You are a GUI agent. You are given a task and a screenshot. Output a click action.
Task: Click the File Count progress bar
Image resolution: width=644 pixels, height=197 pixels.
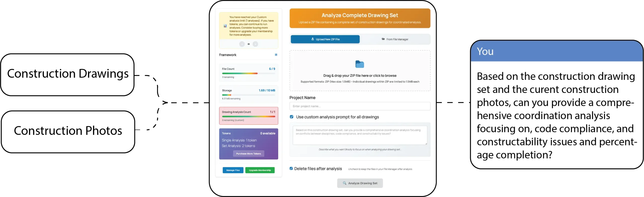pos(249,73)
